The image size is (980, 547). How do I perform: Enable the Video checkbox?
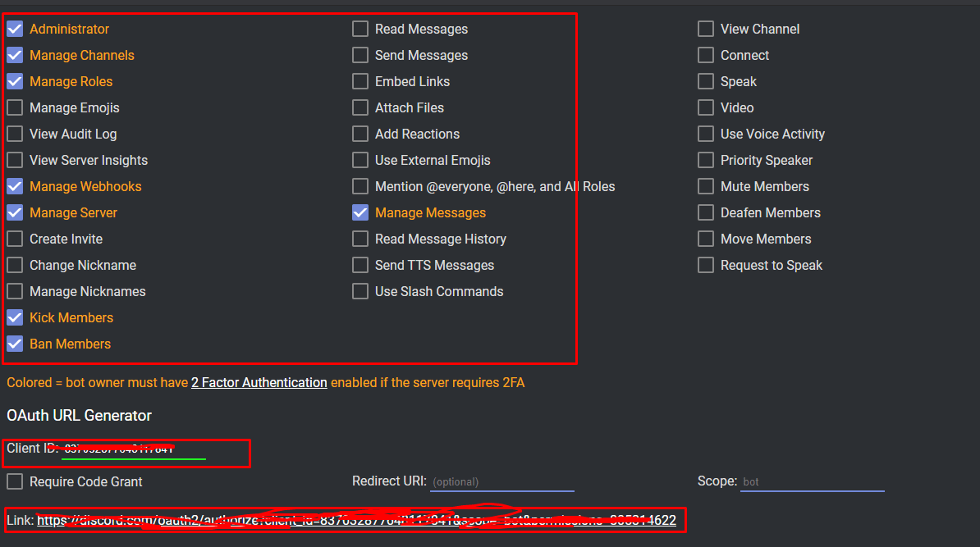click(x=706, y=107)
